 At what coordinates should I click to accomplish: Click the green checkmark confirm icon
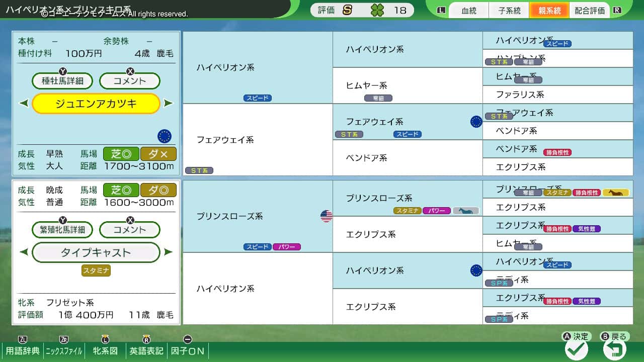coord(577,349)
